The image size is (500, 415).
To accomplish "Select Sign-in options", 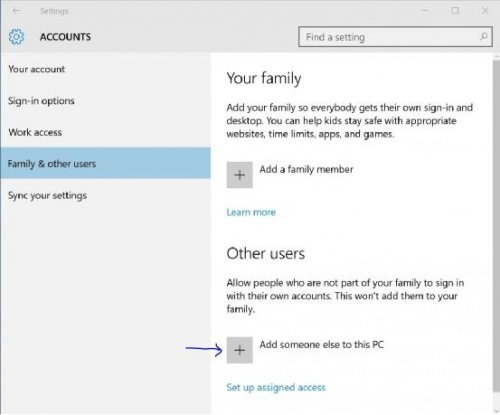I will click(x=41, y=101).
